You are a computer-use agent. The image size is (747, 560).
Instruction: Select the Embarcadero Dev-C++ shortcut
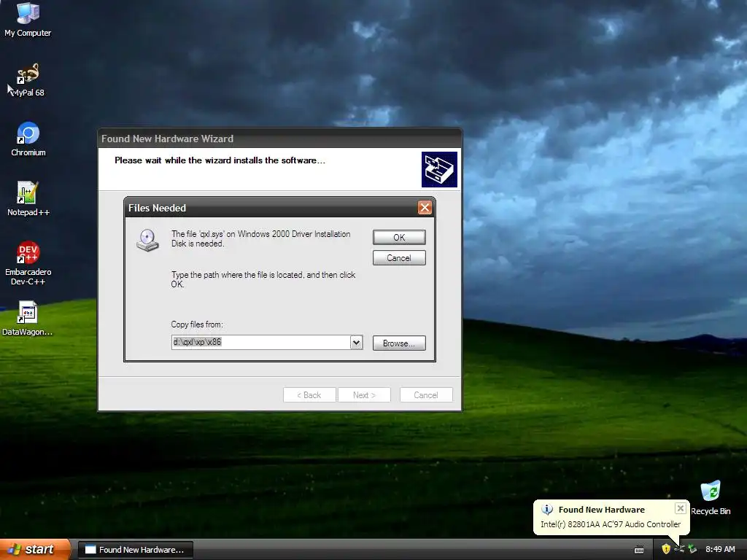tap(28, 262)
